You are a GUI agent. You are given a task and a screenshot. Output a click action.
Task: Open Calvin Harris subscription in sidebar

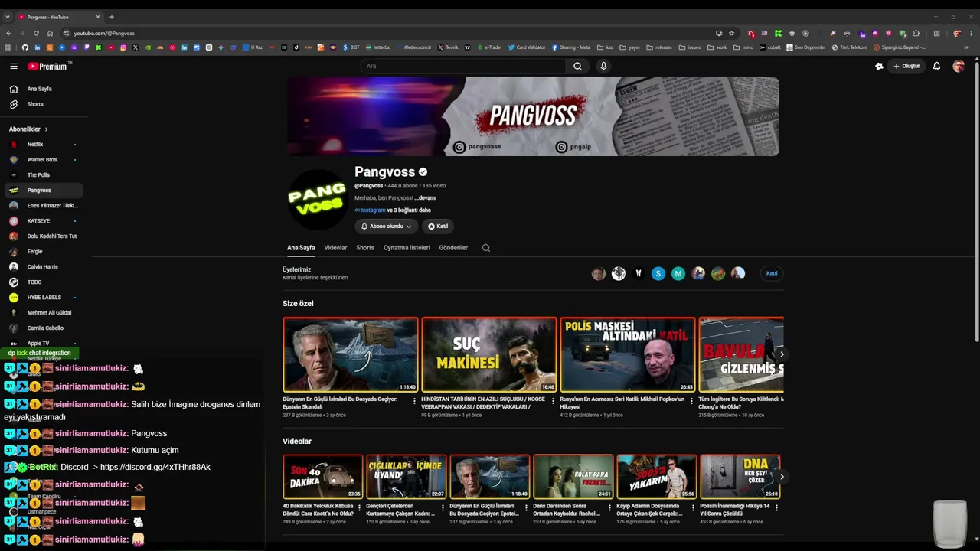coord(43,267)
